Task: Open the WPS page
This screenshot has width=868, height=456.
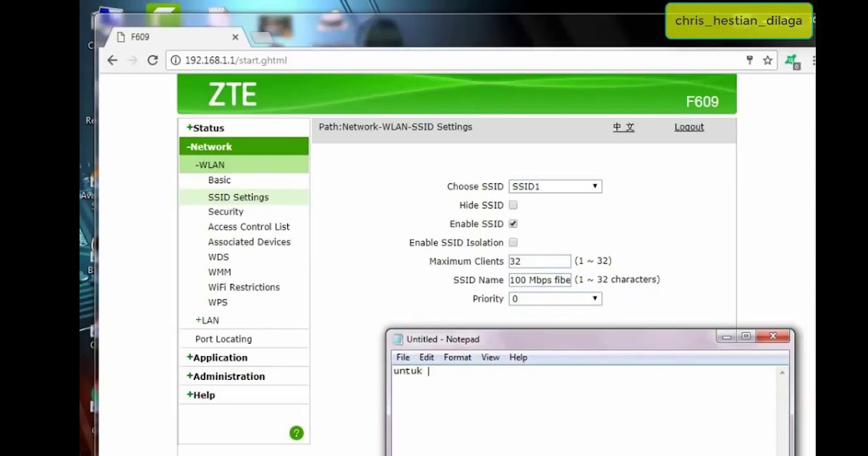Action: click(x=218, y=303)
